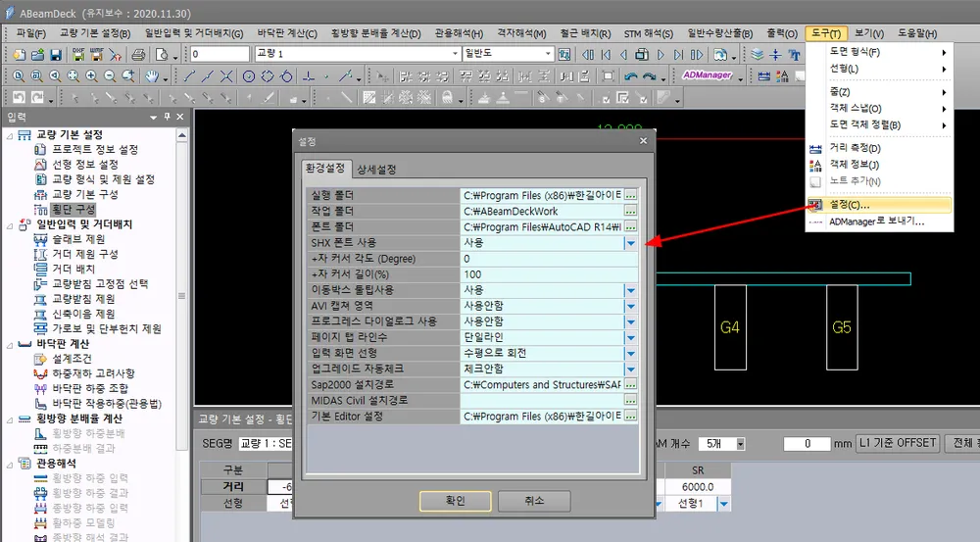The height and width of the screenshot is (542, 980).
Task: Open the 바닥판 계산(C) menu
Action: [x=287, y=33]
